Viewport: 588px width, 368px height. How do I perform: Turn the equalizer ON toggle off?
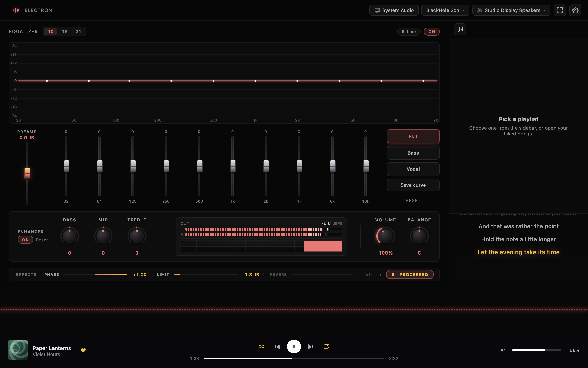[432, 32]
